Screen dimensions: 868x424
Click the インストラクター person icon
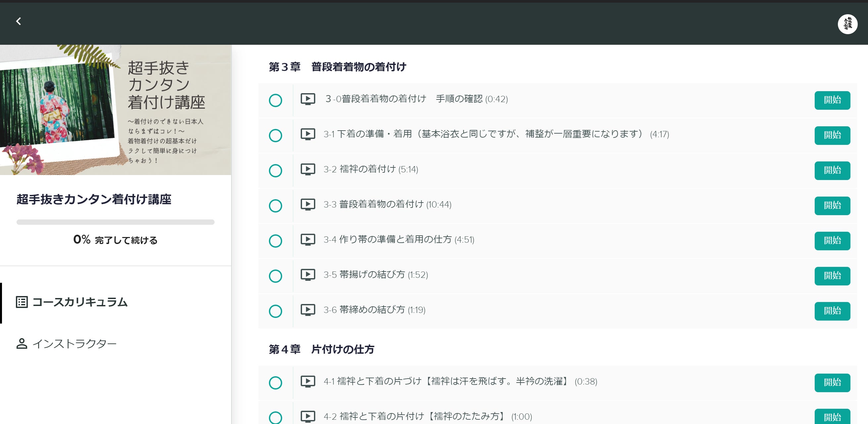tap(22, 344)
